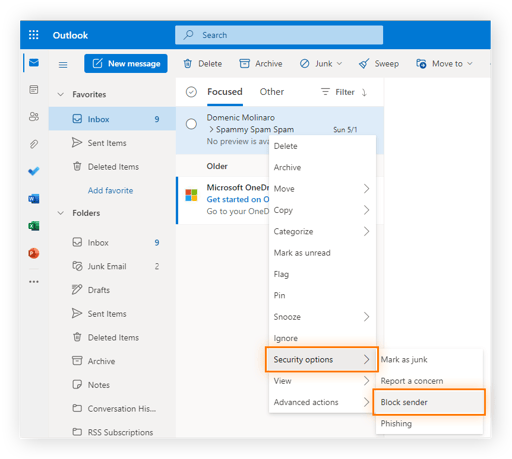This screenshot has width=512, height=459.
Task: Open the Junk Email folder
Action: [x=112, y=266]
